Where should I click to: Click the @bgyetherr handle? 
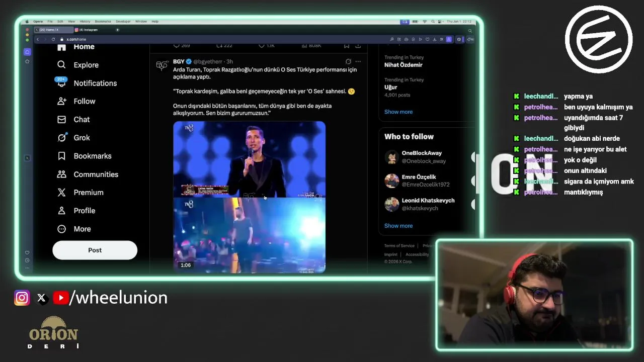pyautogui.click(x=208, y=61)
